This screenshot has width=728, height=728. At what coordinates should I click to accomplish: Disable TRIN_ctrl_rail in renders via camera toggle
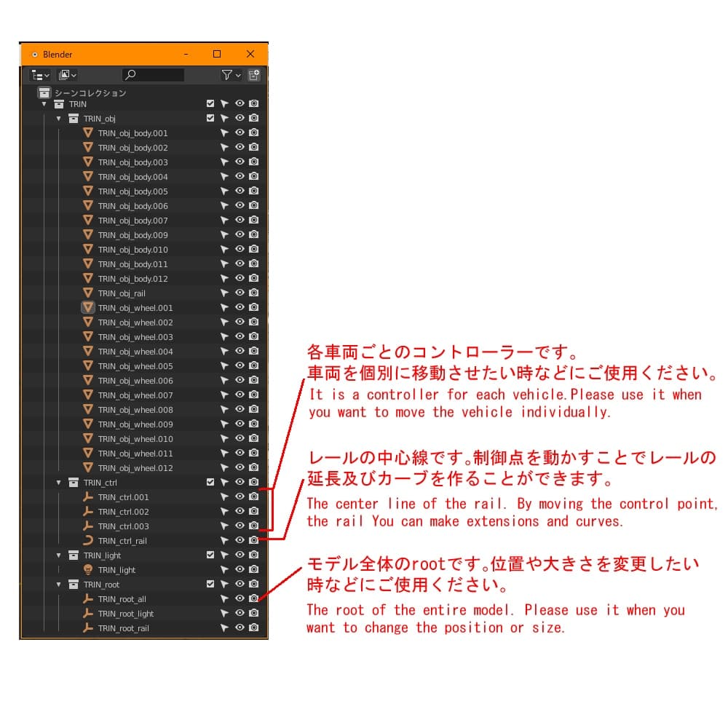pos(253,540)
